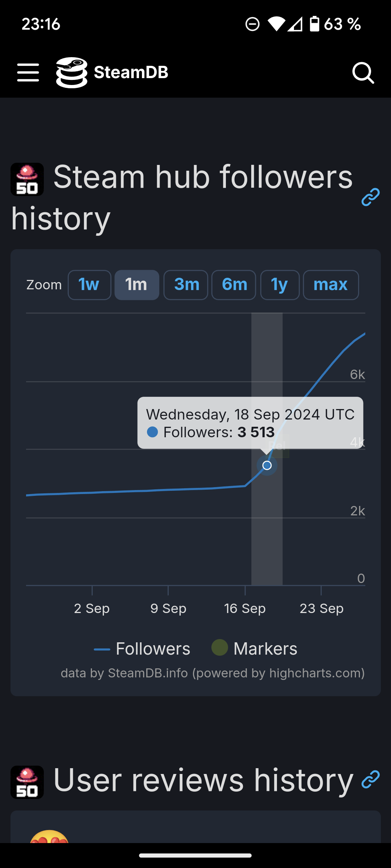Set chart zoom to 1w
391x868 pixels.
[89, 285]
